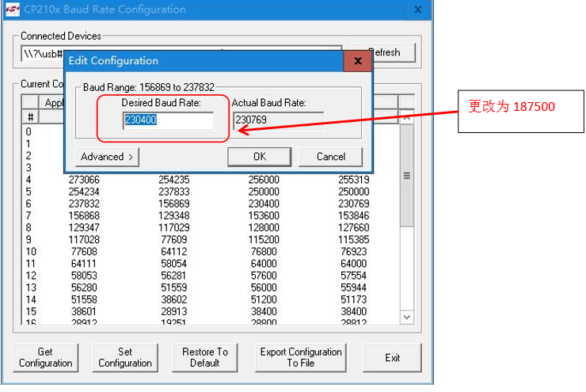Click the Exit button

pos(393,358)
